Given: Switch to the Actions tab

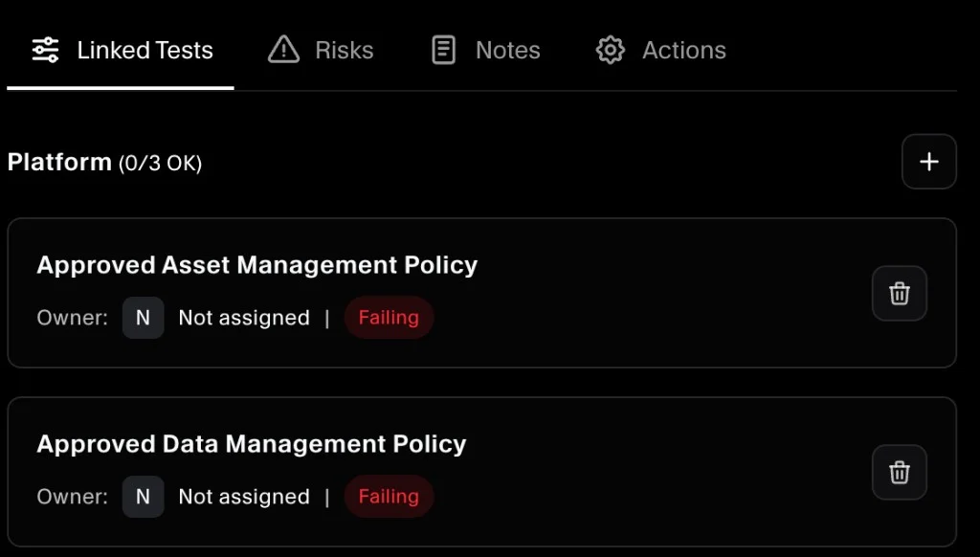Looking at the screenshot, I should pos(682,50).
